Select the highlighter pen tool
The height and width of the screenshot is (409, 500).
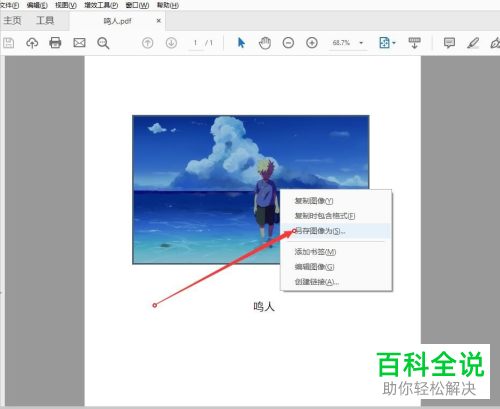tap(473, 43)
